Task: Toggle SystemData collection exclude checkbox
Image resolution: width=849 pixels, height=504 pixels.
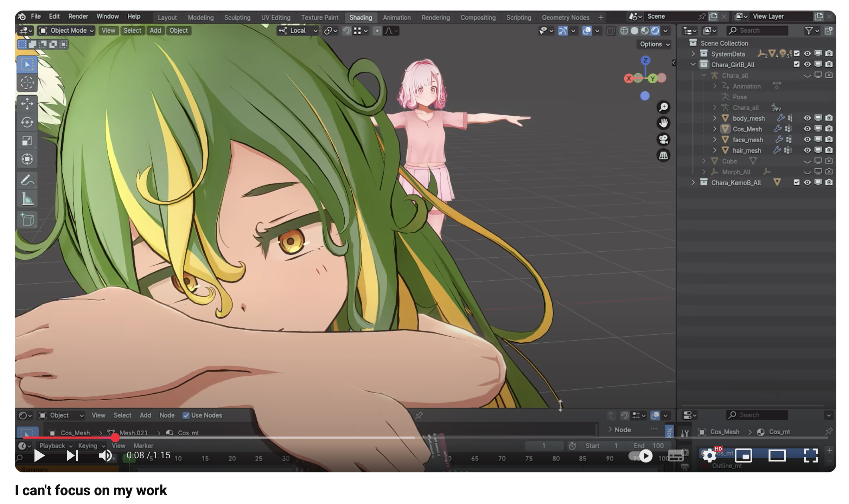Action: (797, 54)
